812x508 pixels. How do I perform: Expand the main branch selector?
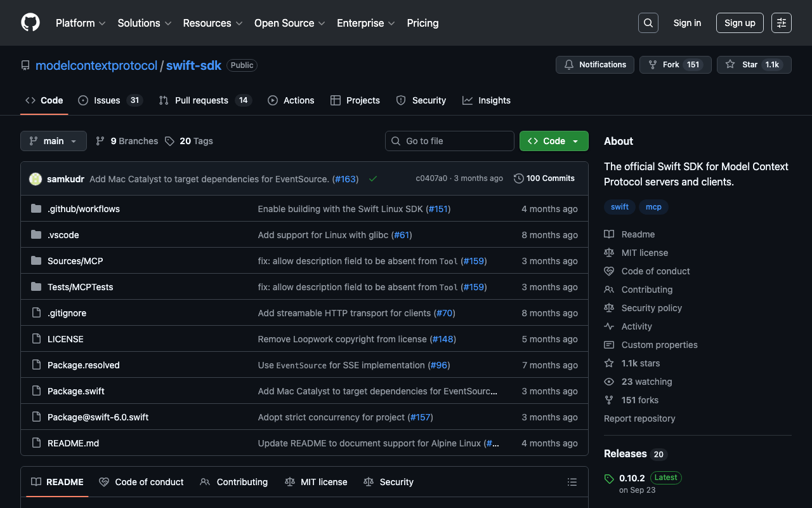pos(53,141)
